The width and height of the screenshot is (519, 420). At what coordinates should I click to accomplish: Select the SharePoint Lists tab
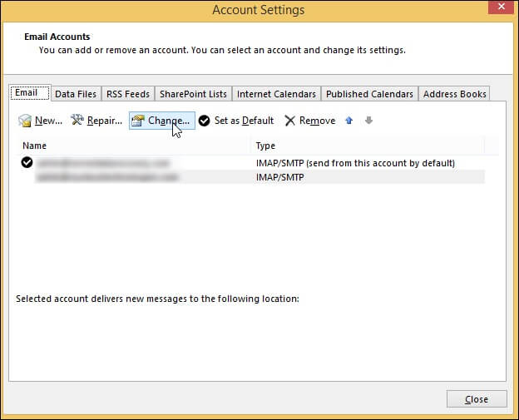tap(193, 94)
